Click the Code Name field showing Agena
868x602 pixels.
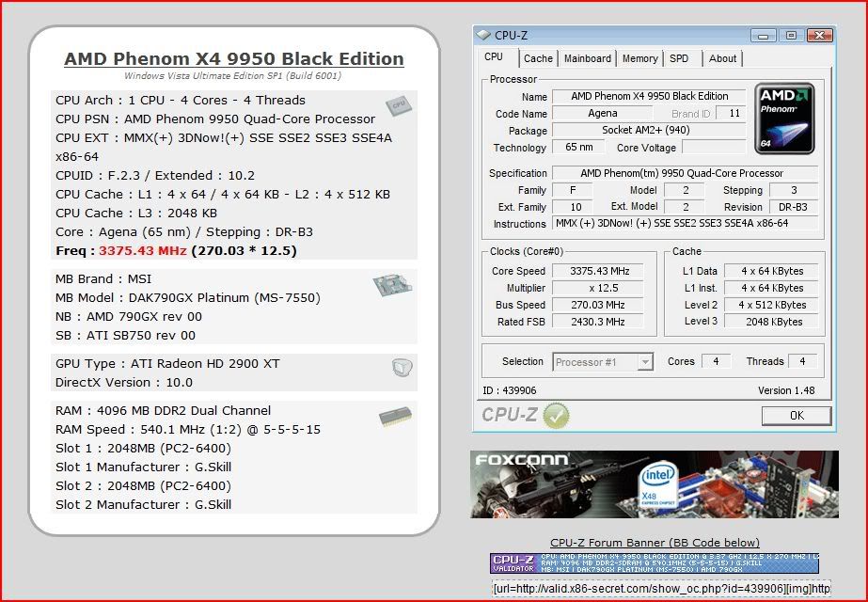tap(602, 114)
